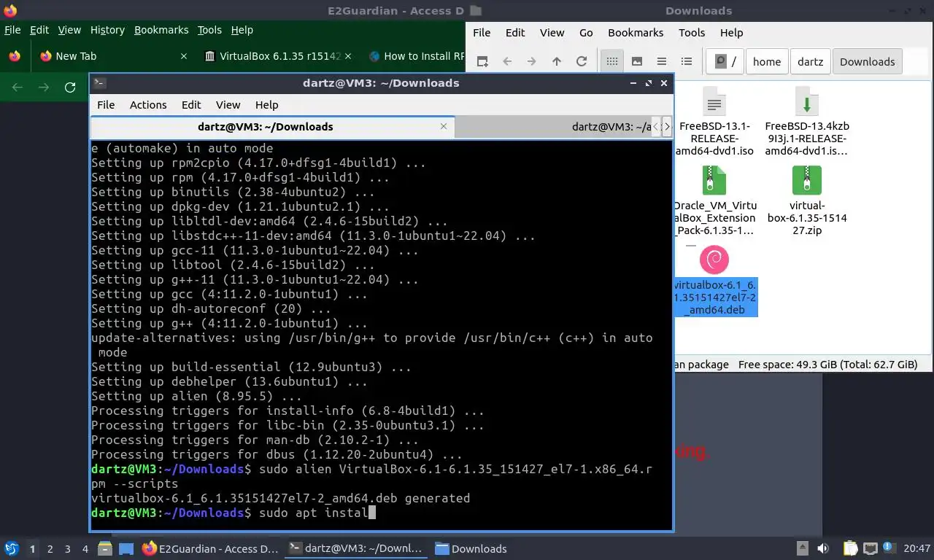The height and width of the screenshot is (560, 934).
Task: Click show desktop icon in taskbar
Action: tap(126, 548)
